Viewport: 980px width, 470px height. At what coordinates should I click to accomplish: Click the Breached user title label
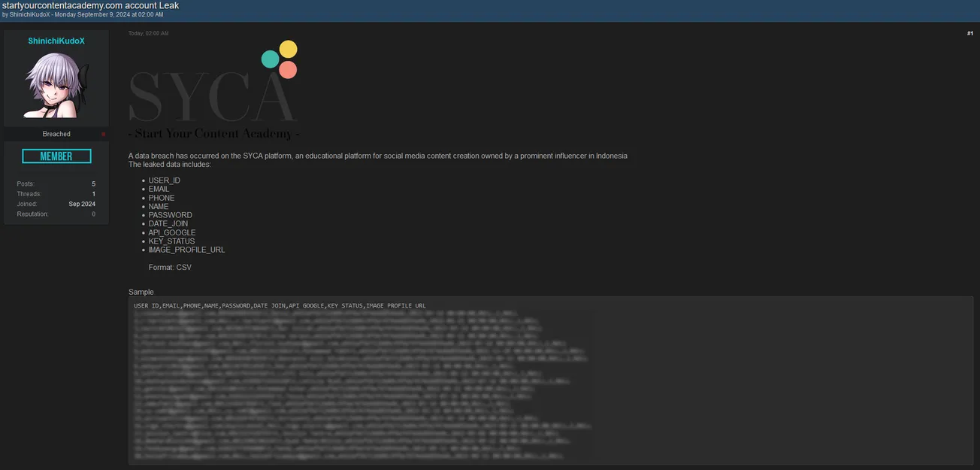point(56,134)
